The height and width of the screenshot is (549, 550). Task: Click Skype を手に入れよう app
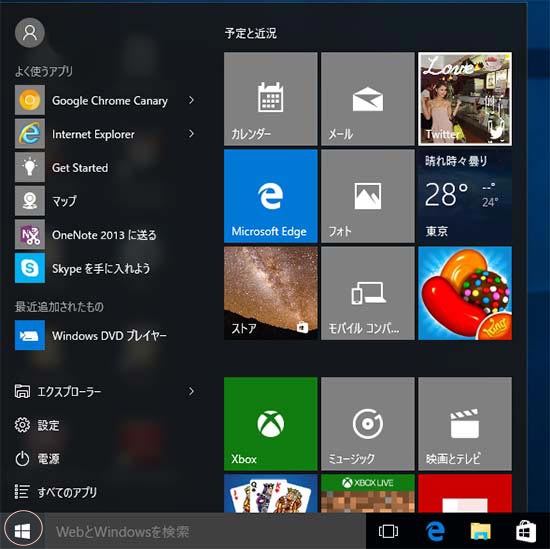(105, 268)
